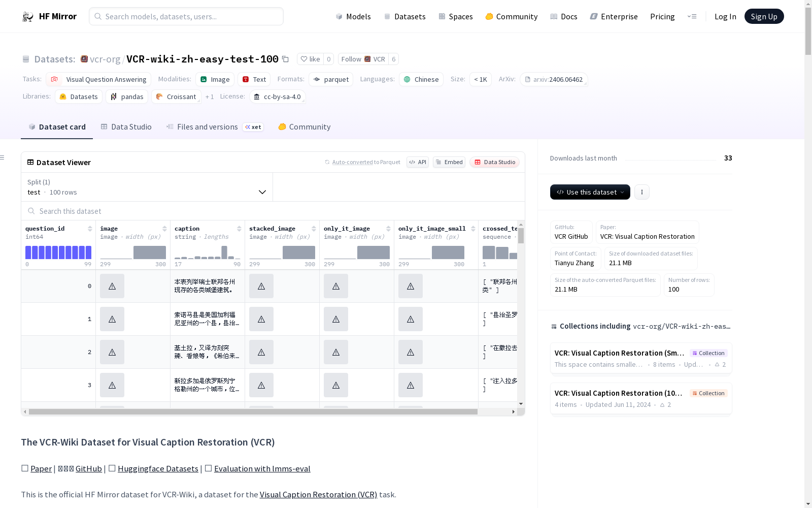This screenshot has height=508, width=812.
Task: Open the API button in viewer
Action: click(x=418, y=162)
